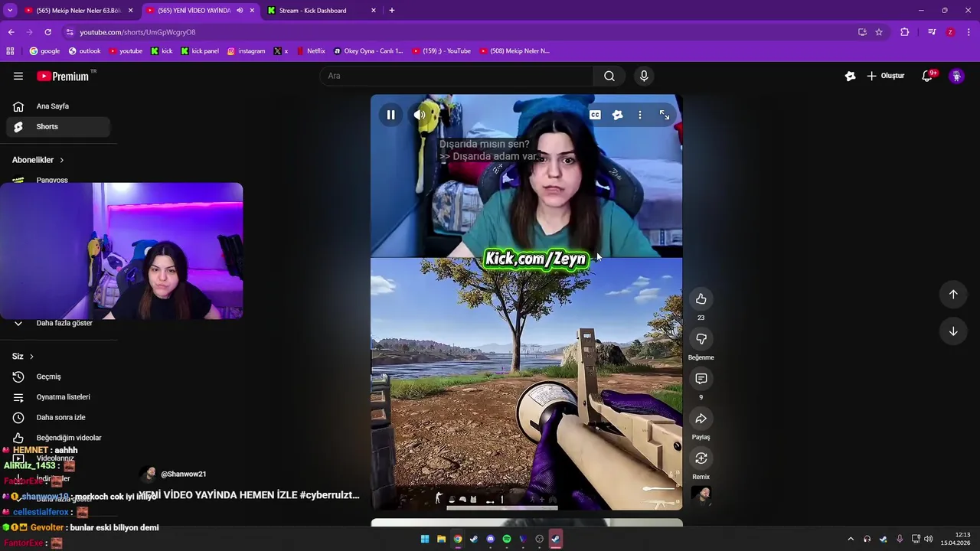Remix this Short
Viewport: 980px width, 551px height.
(x=701, y=458)
